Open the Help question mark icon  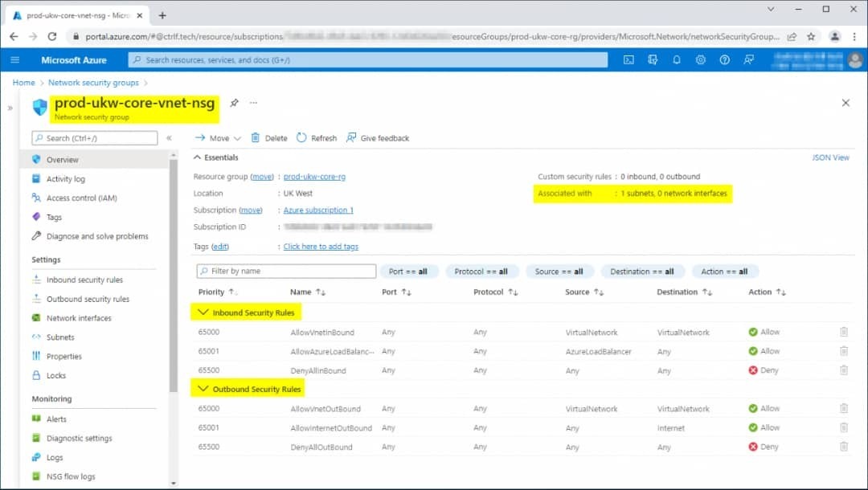[x=724, y=59]
